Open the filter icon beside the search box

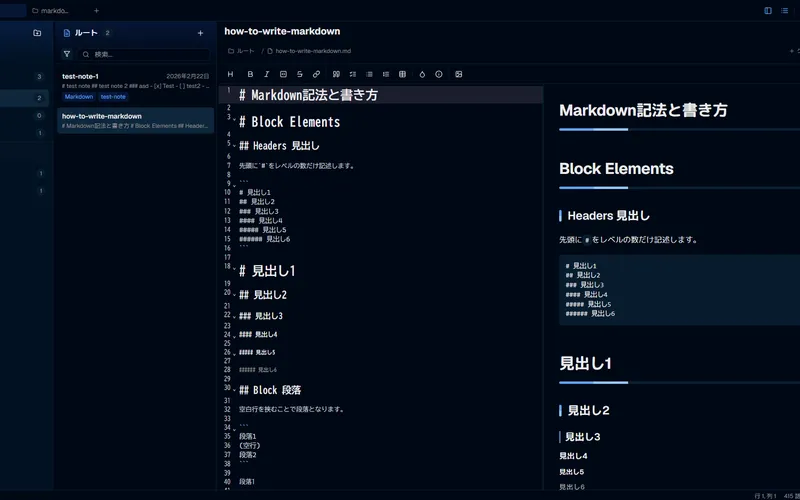(67, 54)
